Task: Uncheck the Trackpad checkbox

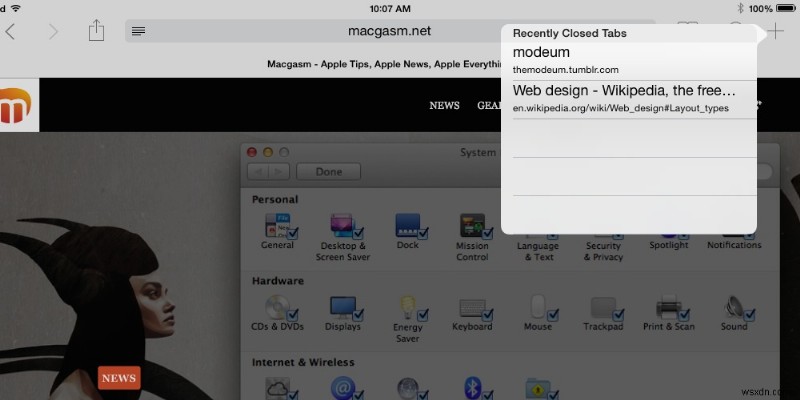Action: click(618, 315)
